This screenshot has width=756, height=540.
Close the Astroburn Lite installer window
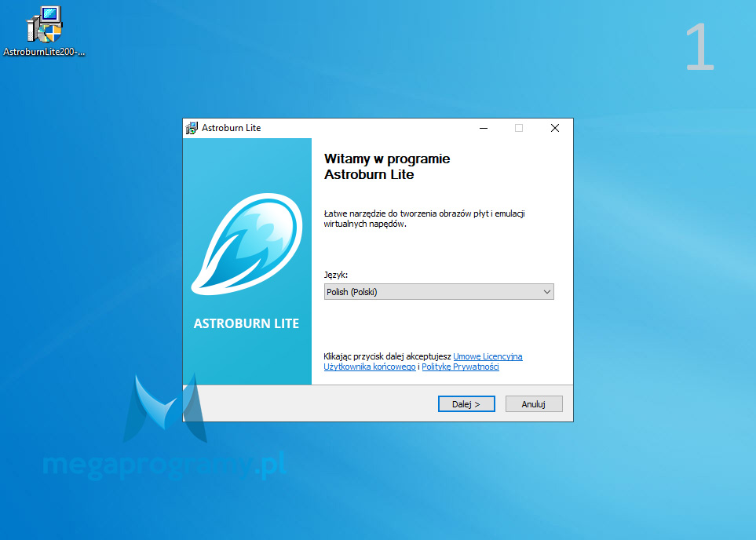555,128
